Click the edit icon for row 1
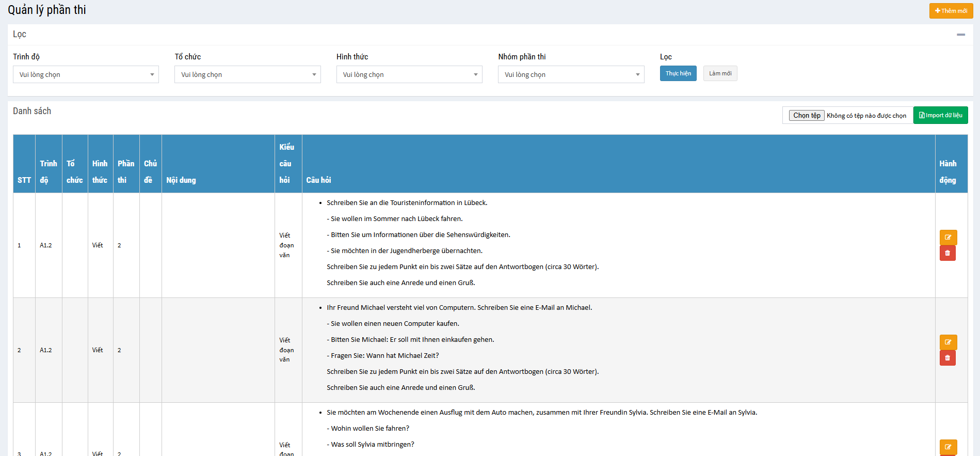 (947, 238)
